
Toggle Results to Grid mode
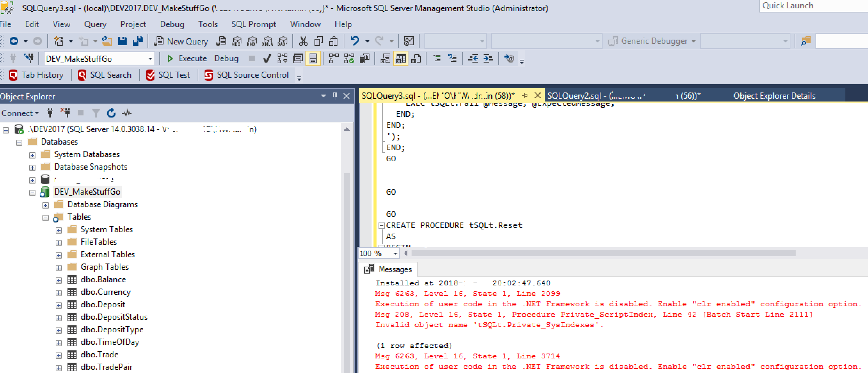pos(400,58)
